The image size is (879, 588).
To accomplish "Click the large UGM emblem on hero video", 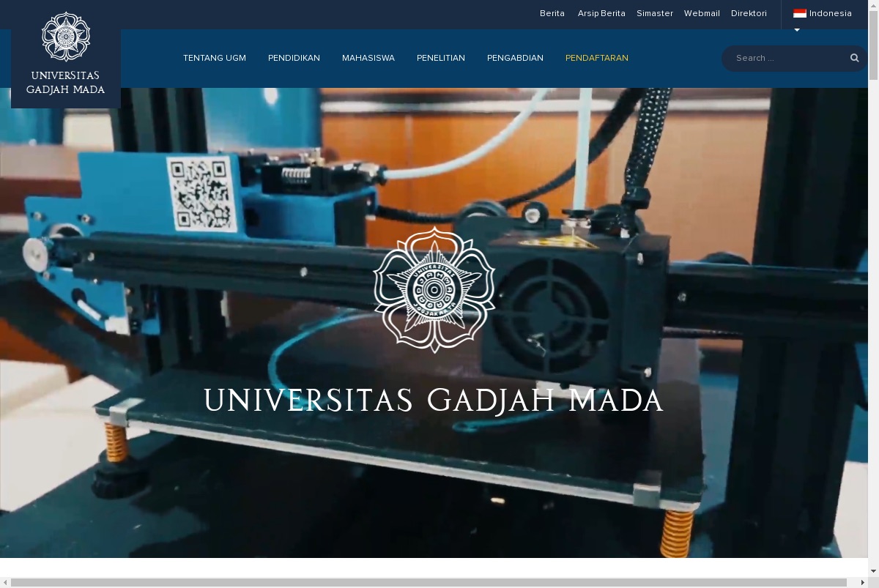I will 434,289.
